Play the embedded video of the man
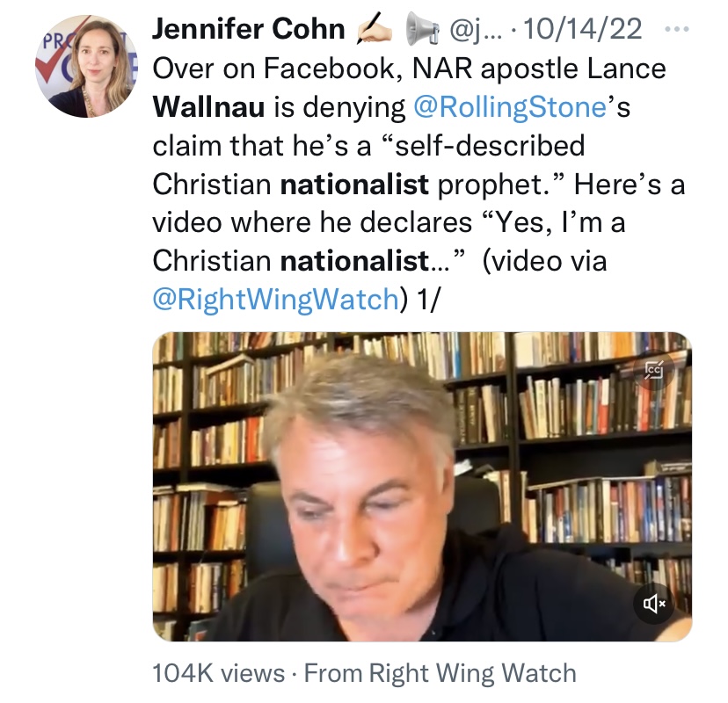The height and width of the screenshot is (703, 728). [x=422, y=487]
